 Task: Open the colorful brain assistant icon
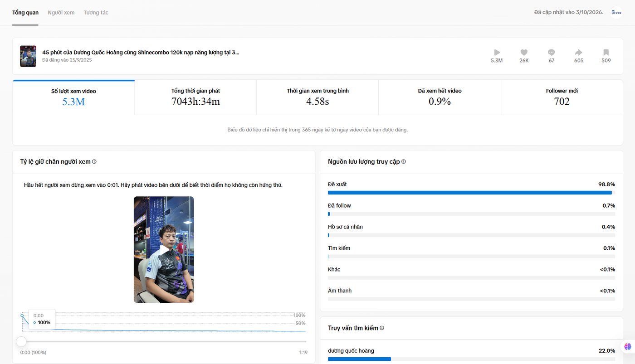pyautogui.click(x=628, y=346)
